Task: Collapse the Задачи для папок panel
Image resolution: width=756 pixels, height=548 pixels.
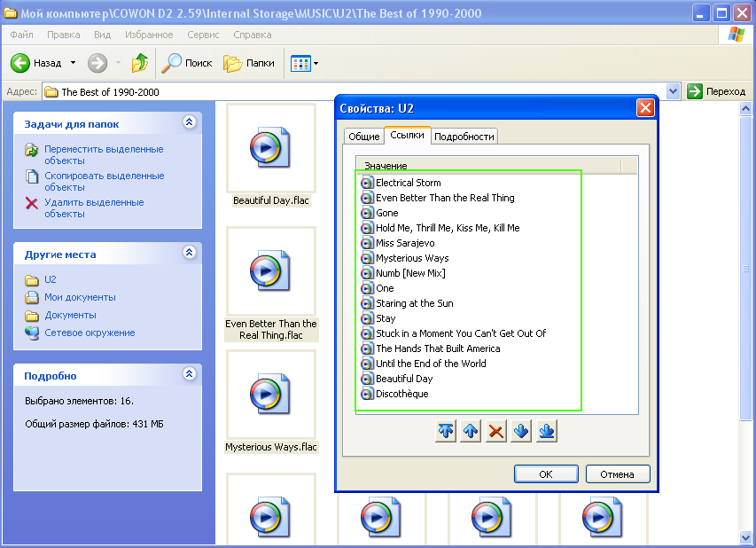Action: pos(190,122)
